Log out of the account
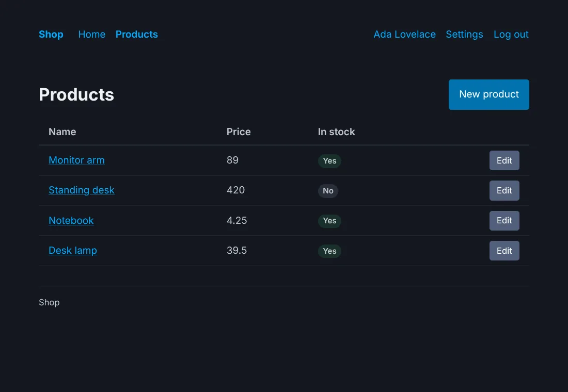 (511, 35)
